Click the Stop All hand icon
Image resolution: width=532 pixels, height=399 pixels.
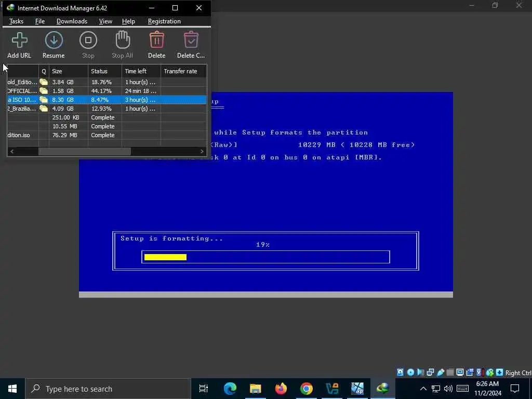point(123,39)
